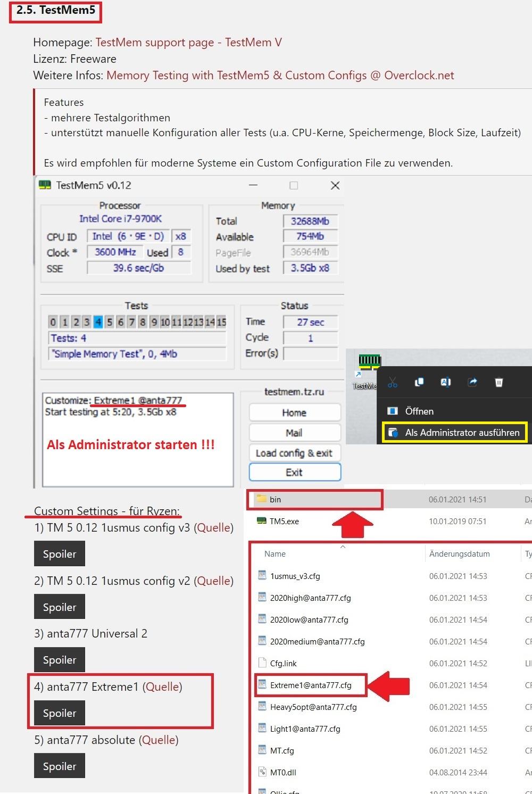Open Quelle link for 1usmus config v2
The height and width of the screenshot is (794, 532).
click(x=213, y=581)
